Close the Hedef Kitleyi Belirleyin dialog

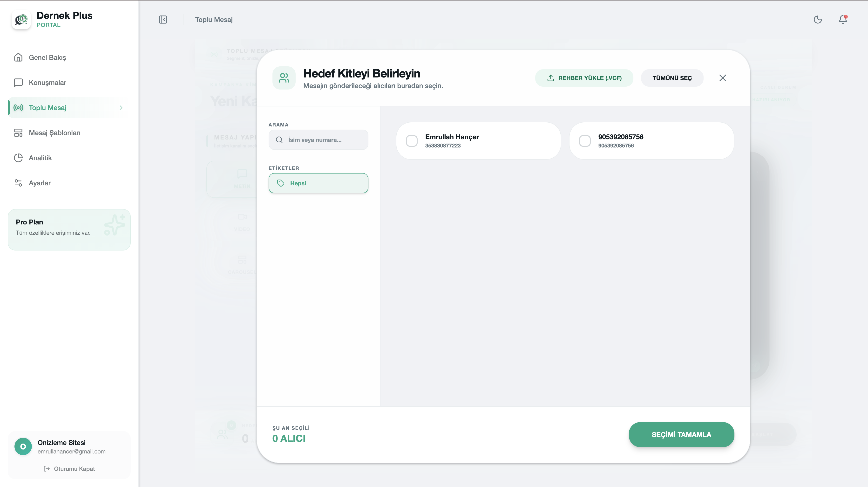(722, 78)
